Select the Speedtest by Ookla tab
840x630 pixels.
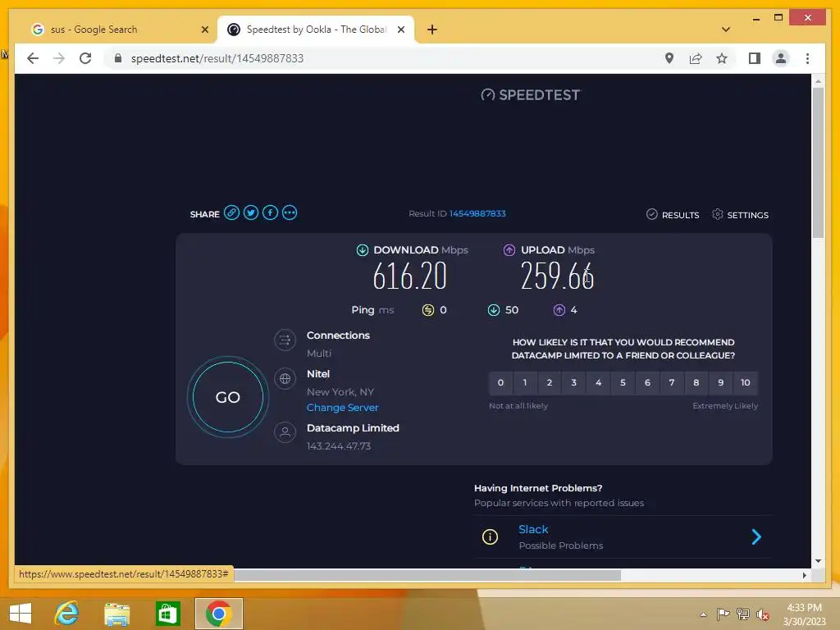(315, 30)
